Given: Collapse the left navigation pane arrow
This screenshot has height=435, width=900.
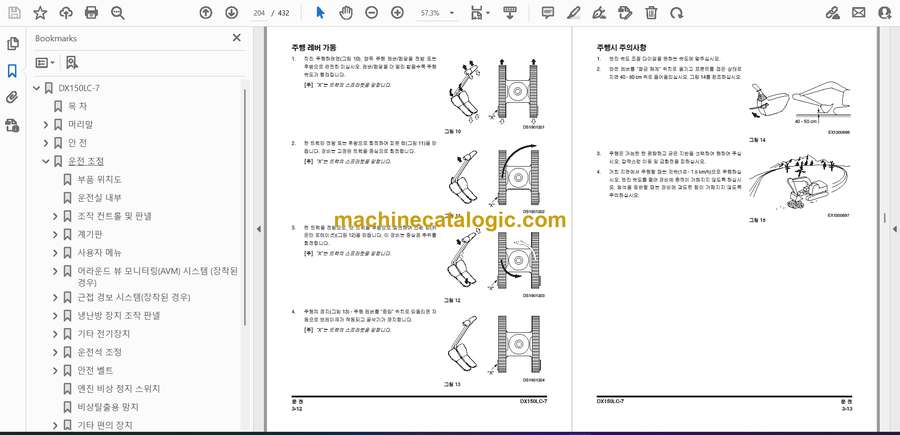Looking at the screenshot, I should click(x=258, y=228).
